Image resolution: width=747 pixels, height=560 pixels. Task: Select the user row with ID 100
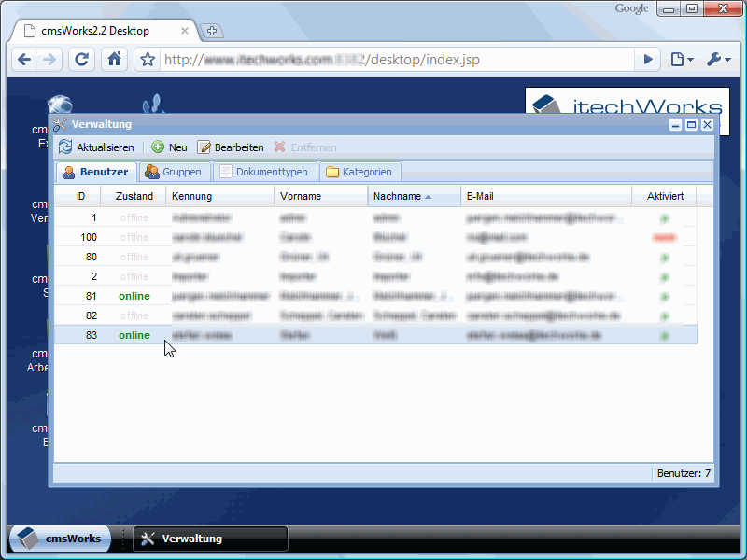coord(375,237)
